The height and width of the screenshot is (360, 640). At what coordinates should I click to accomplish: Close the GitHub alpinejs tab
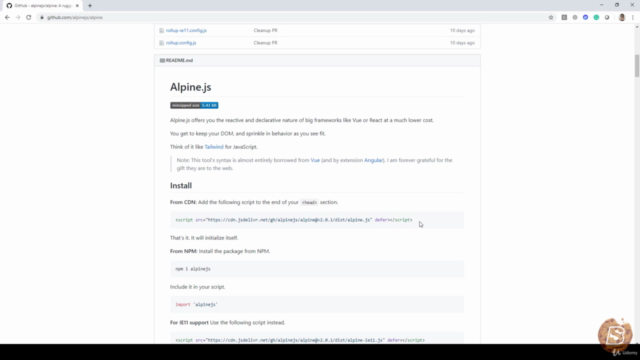pos(77,6)
